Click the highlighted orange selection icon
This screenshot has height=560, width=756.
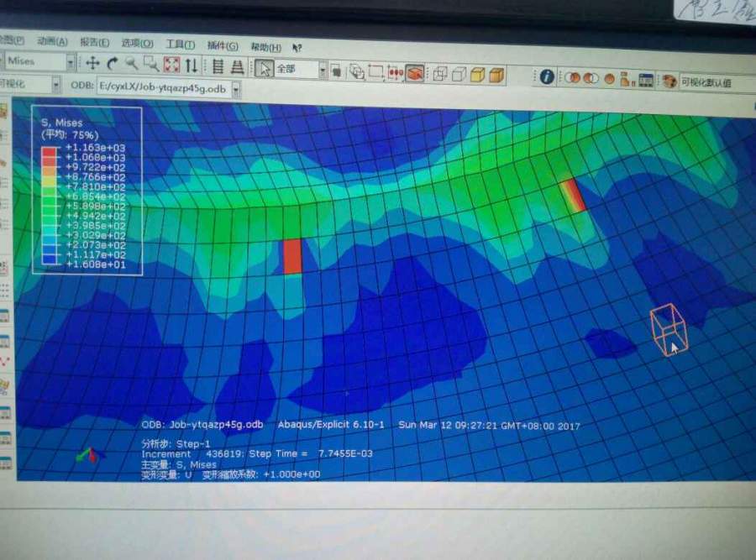coord(415,73)
